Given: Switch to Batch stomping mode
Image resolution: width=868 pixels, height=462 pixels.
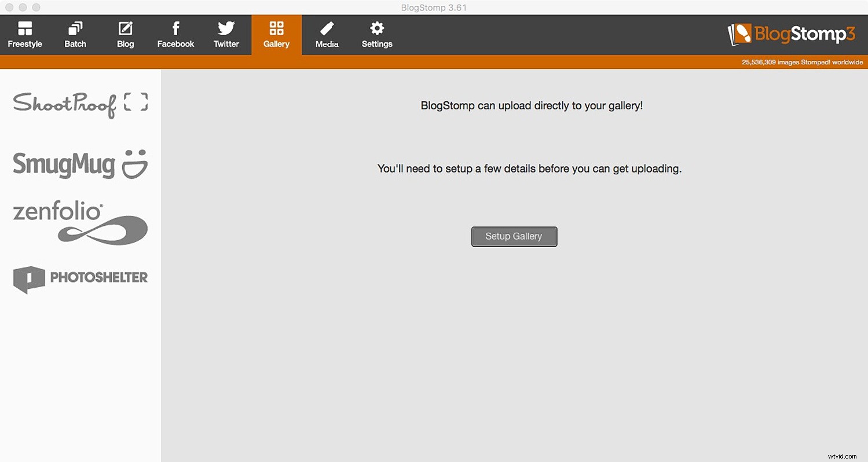Looking at the screenshot, I should click(75, 34).
